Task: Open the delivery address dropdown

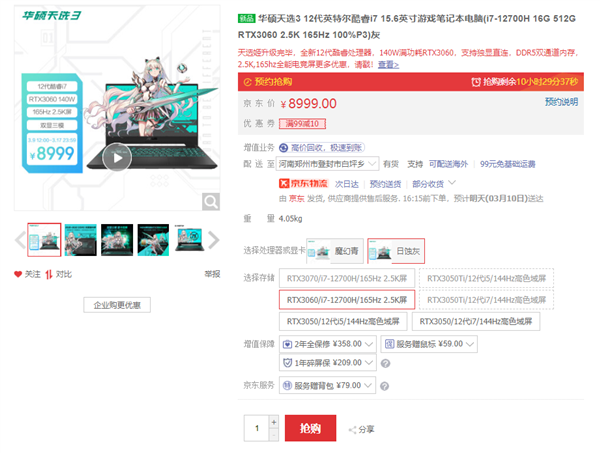Action: coord(328,164)
